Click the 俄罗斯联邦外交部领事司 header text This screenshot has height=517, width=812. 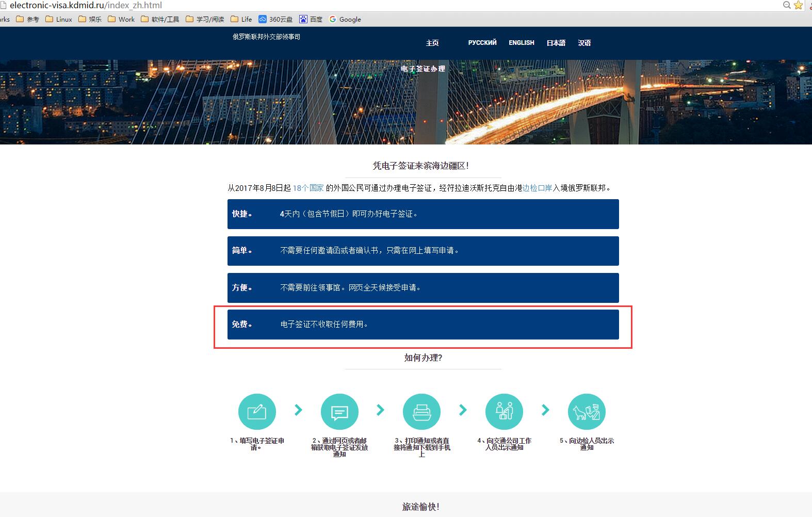pyautogui.click(x=267, y=37)
